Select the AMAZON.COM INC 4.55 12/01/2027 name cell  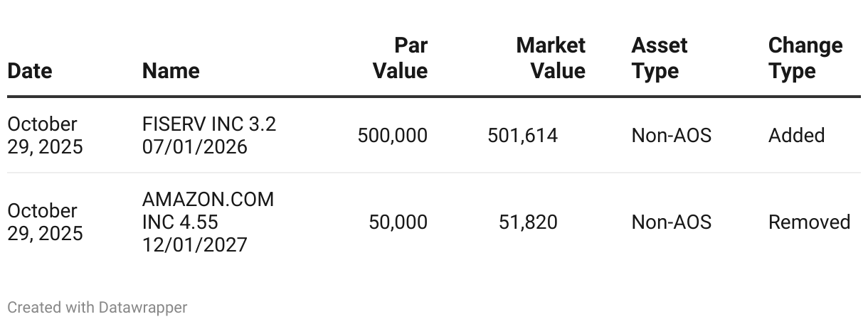click(x=208, y=222)
